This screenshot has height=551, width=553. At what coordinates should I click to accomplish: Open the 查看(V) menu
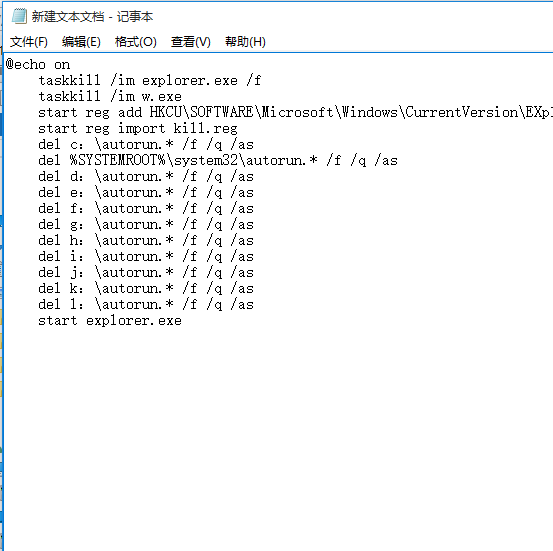pyautogui.click(x=190, y=42)
